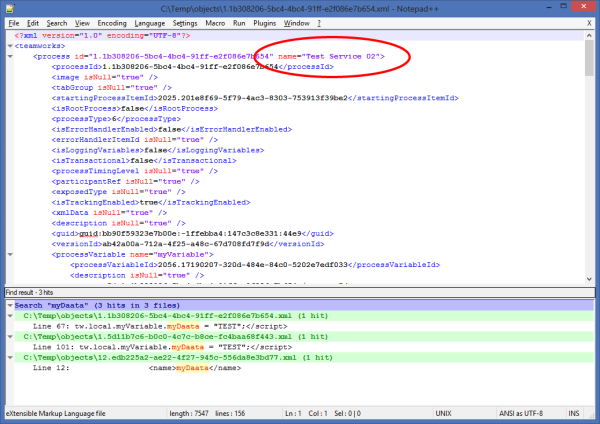The width and height of the screenshot is (600, 424).
Task: Click the isErrorHandlerEnabled line
Action: coord(172,129)
